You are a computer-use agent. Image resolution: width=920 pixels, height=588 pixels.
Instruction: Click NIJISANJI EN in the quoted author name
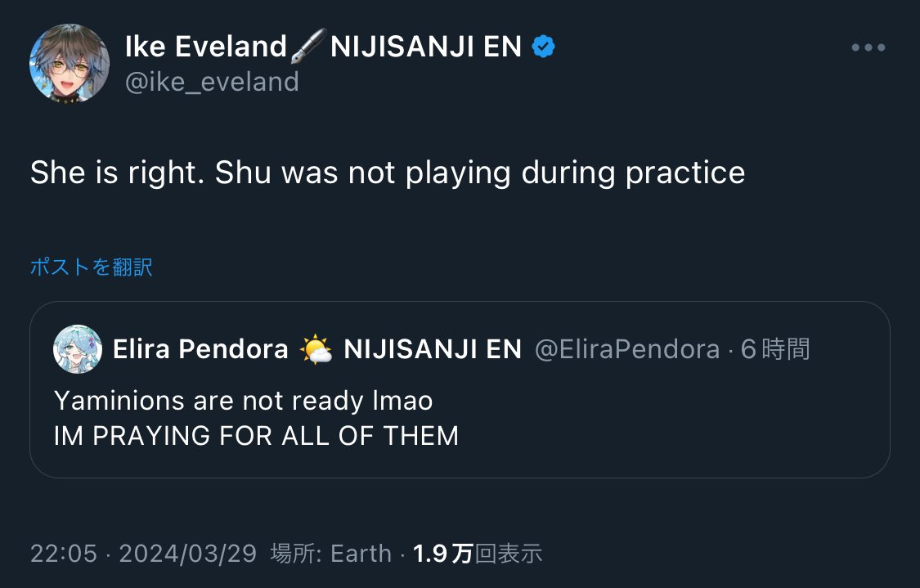(433, 350)
